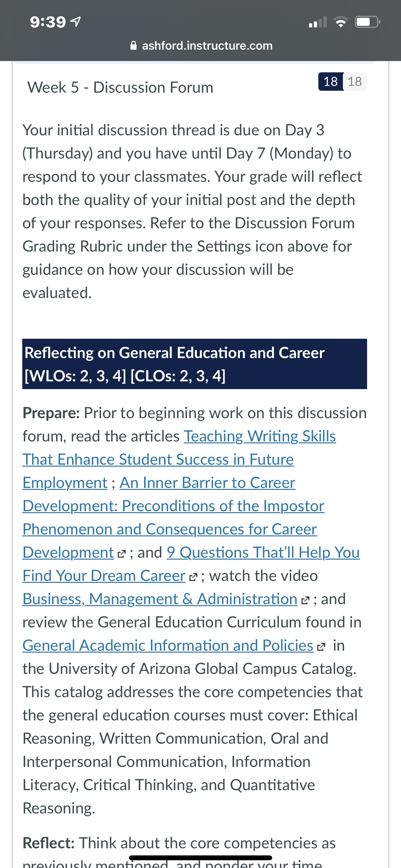Screen dimensions: 401x868
Task: Tap external link icon after General Academic Information
Action: coord(321,646)
